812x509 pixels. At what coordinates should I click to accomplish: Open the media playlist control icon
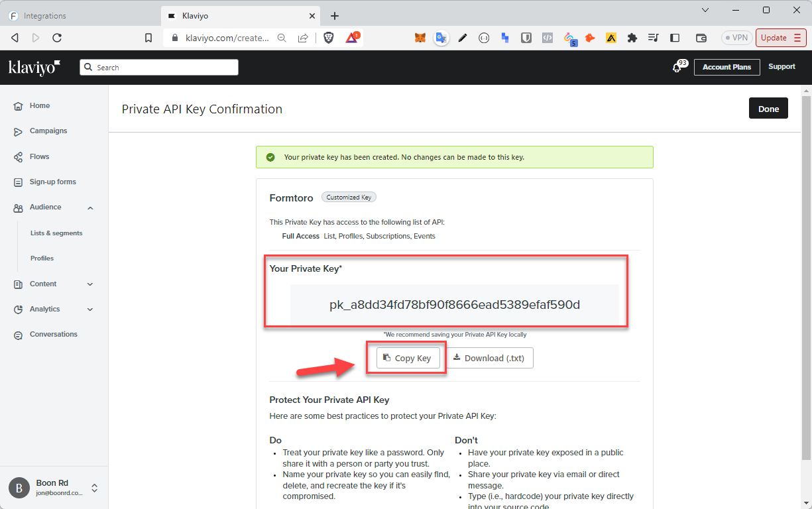[654, 38]
